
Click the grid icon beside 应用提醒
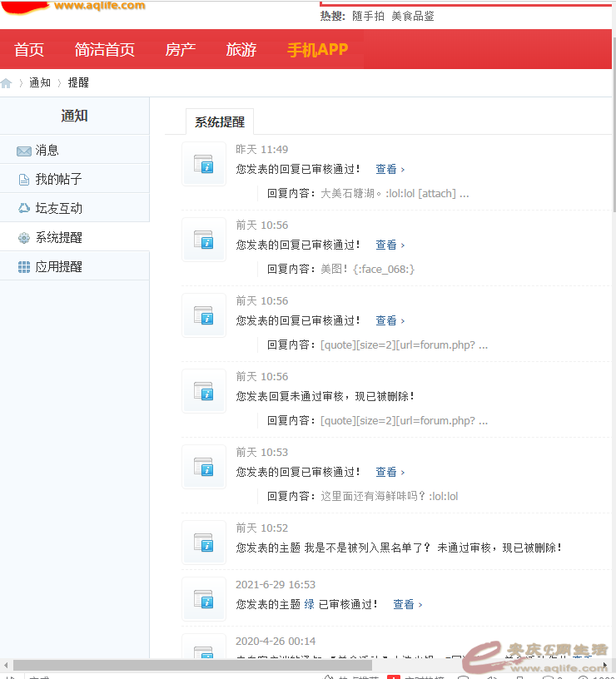coord(24,267)
